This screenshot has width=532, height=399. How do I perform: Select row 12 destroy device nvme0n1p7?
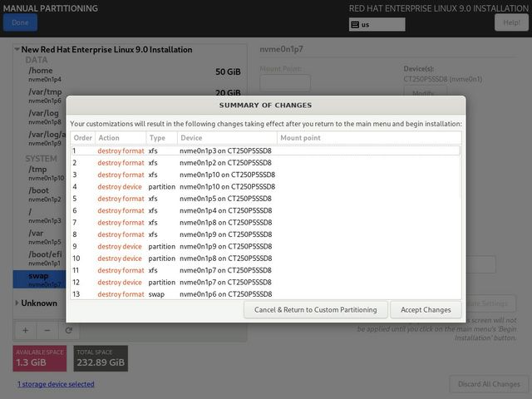click(265, 283)
